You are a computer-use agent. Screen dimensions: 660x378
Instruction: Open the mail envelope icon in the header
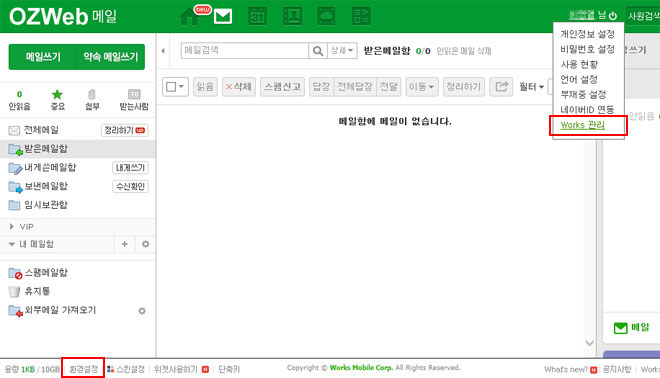click(x=223, y=16)
